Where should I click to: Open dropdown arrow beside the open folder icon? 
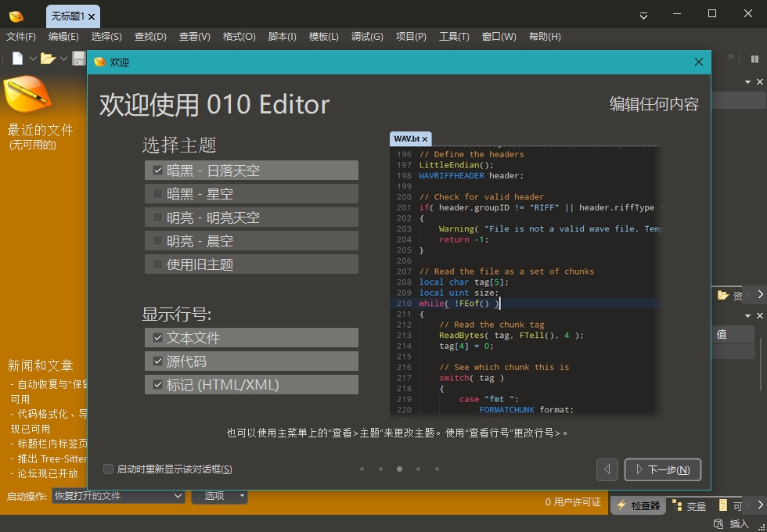point(63,59)
